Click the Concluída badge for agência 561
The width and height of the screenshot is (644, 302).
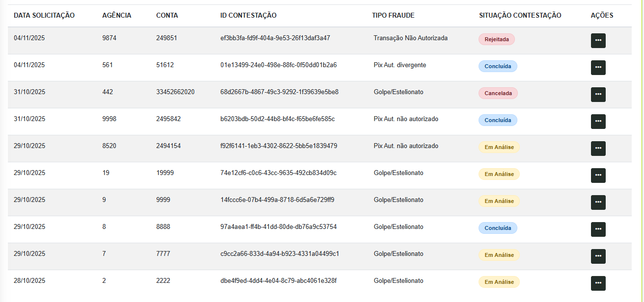[498, 66]
